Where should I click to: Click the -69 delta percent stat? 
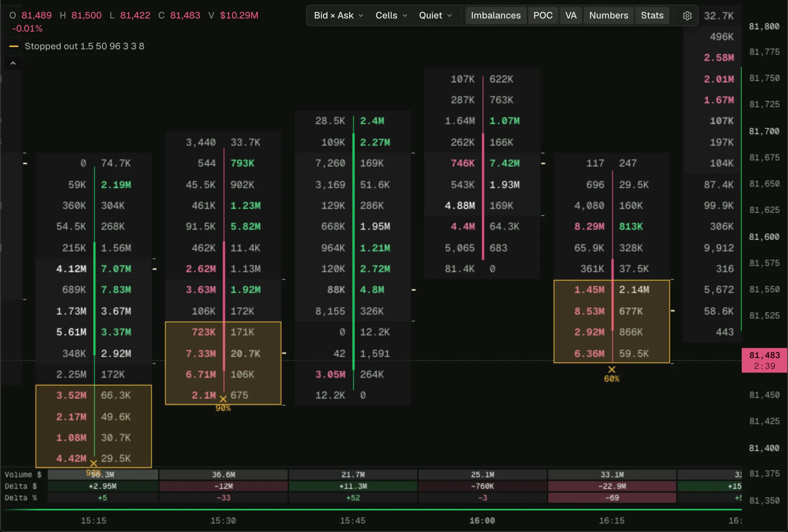point(612,498)
